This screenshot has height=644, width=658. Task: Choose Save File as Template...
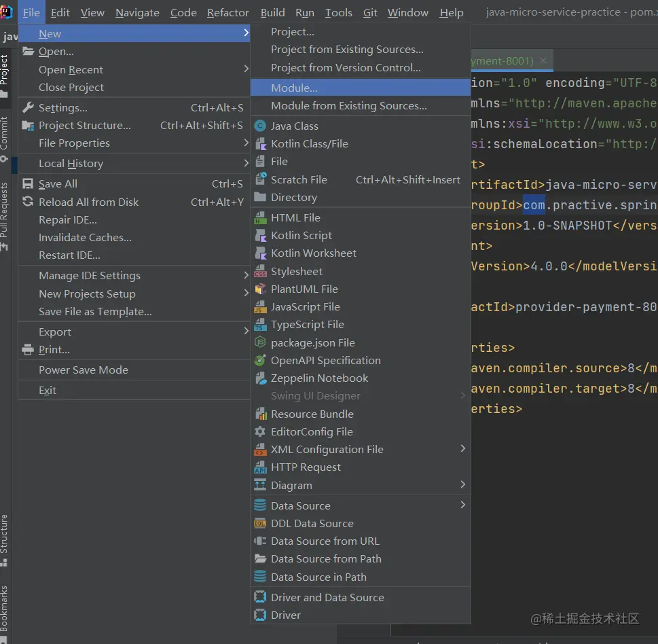[134, 312]
